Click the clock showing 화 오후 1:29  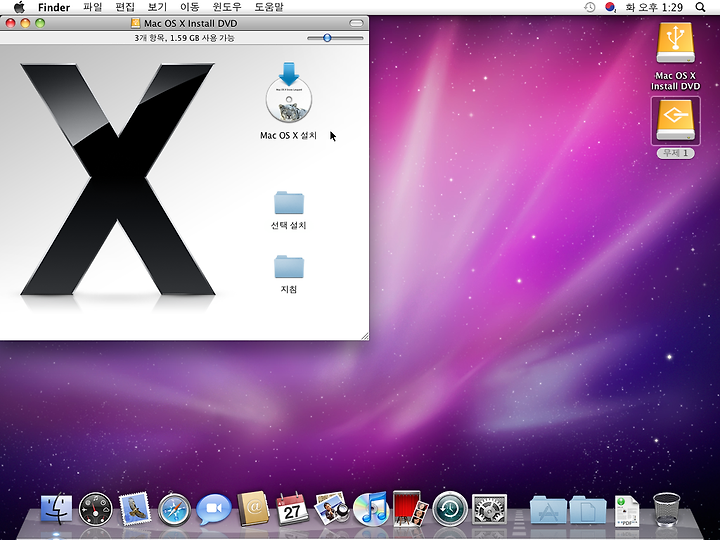(x=654, y=7)
